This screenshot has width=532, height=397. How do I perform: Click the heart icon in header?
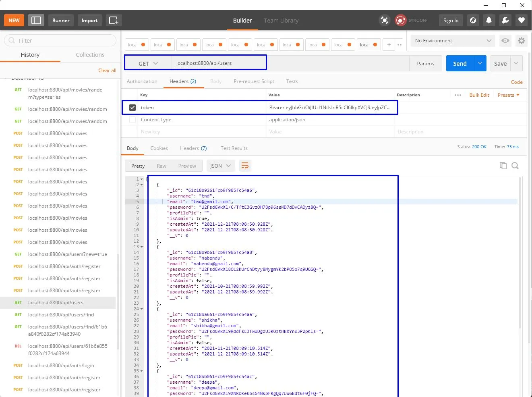(522, 20)
